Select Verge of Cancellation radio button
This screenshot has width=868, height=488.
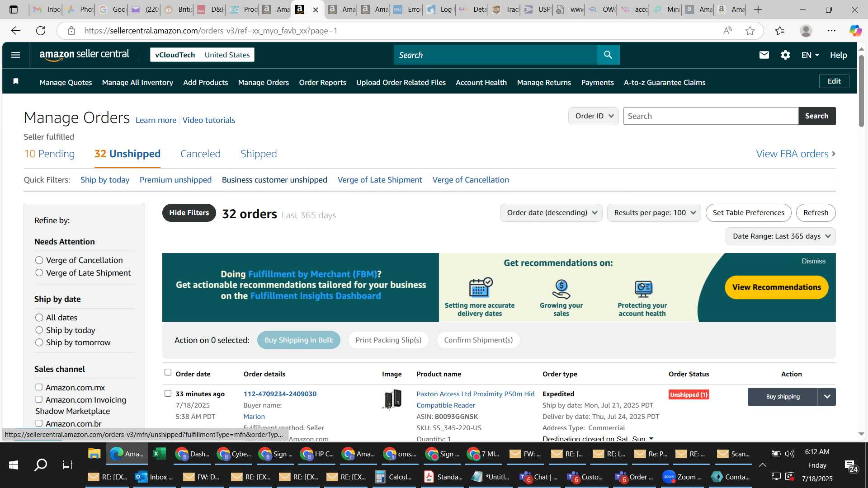[39, 260]
